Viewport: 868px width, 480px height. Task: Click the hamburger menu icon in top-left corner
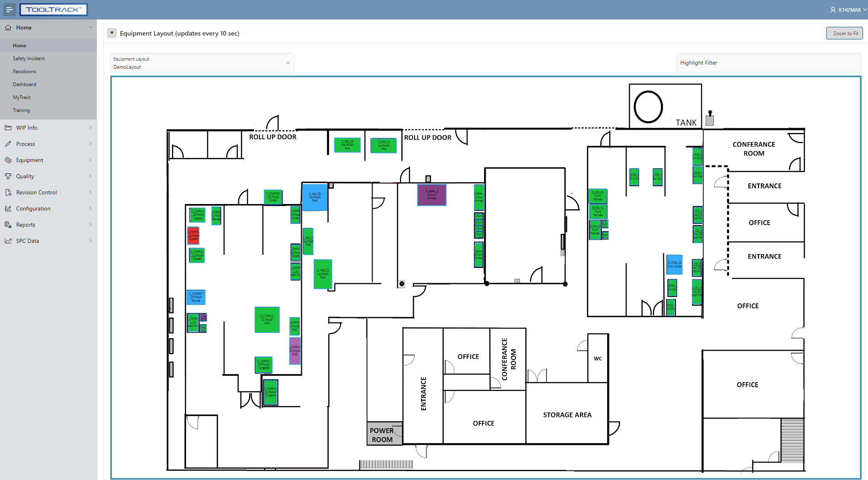click(x=9, y=9)
